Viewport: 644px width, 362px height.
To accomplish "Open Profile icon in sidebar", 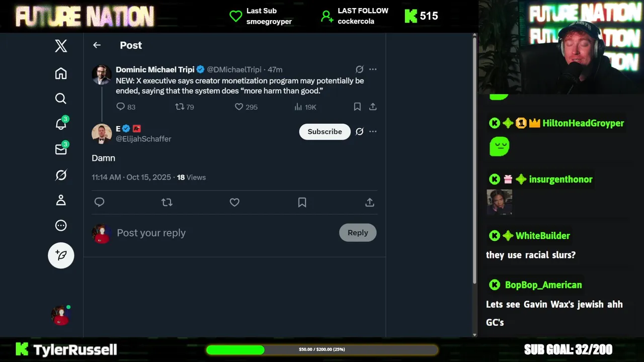I will (x=61, y=200).
